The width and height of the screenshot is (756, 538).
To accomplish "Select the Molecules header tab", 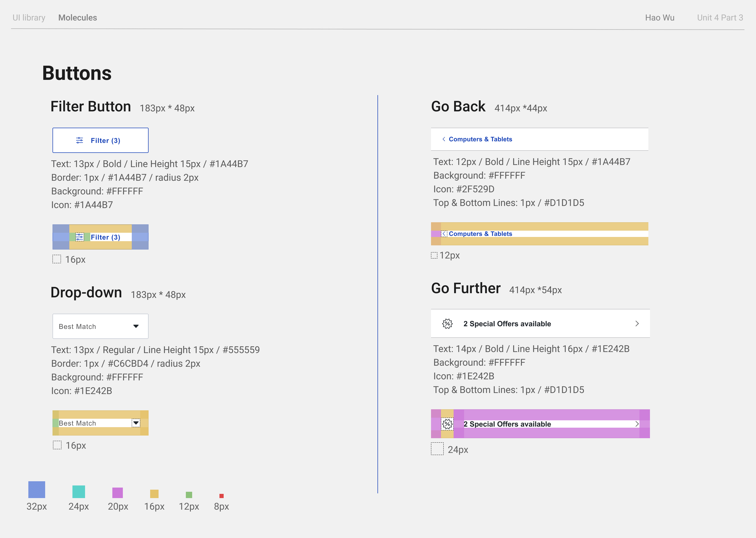I will [x=77, y=18].
